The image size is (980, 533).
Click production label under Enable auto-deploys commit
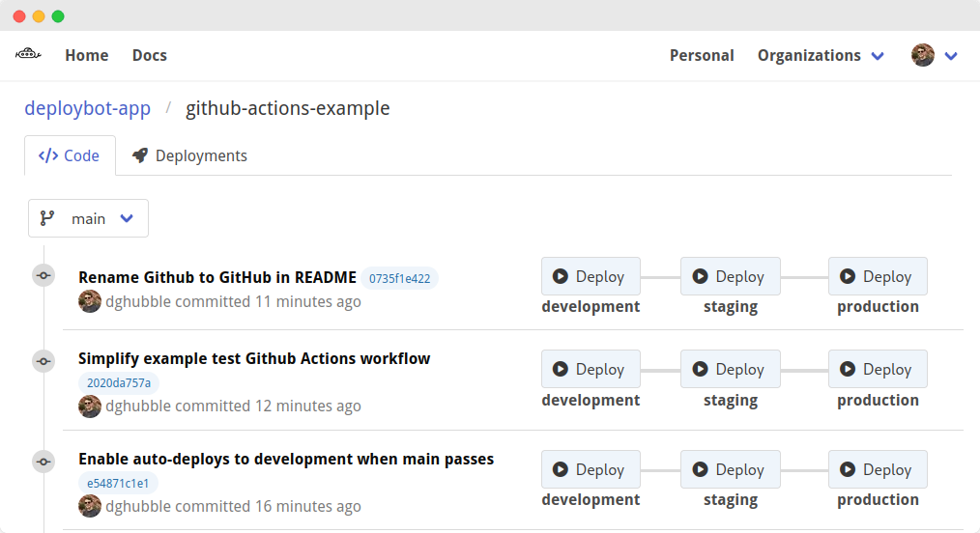[879, 500]
